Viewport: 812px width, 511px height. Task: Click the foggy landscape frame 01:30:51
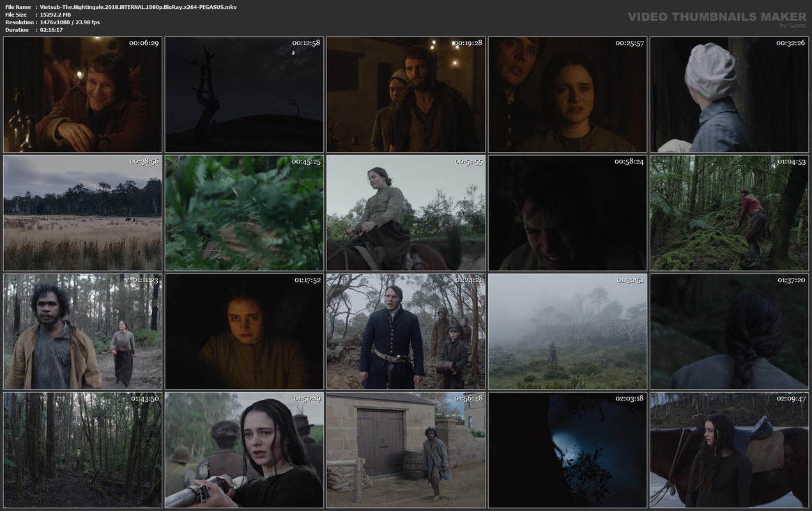567,332
